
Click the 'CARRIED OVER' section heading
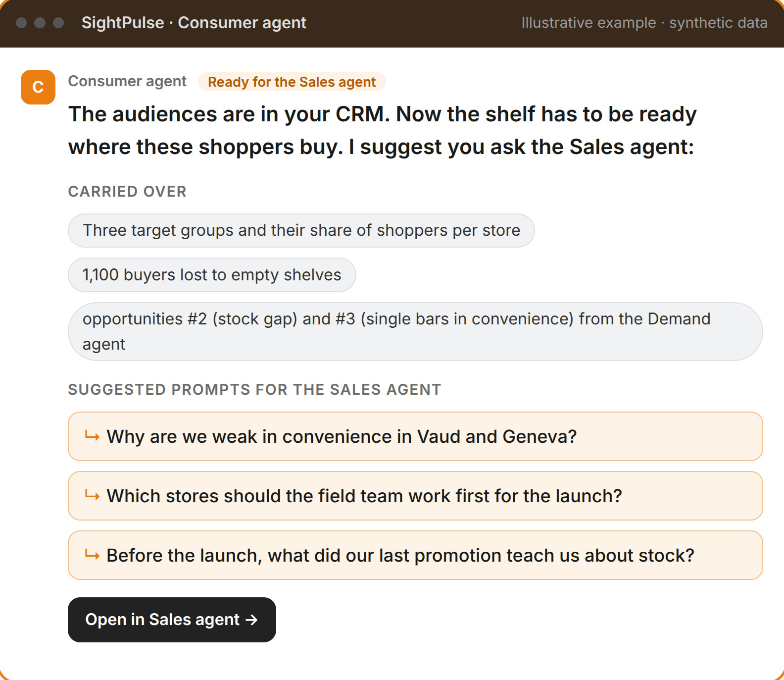point(127,192)
